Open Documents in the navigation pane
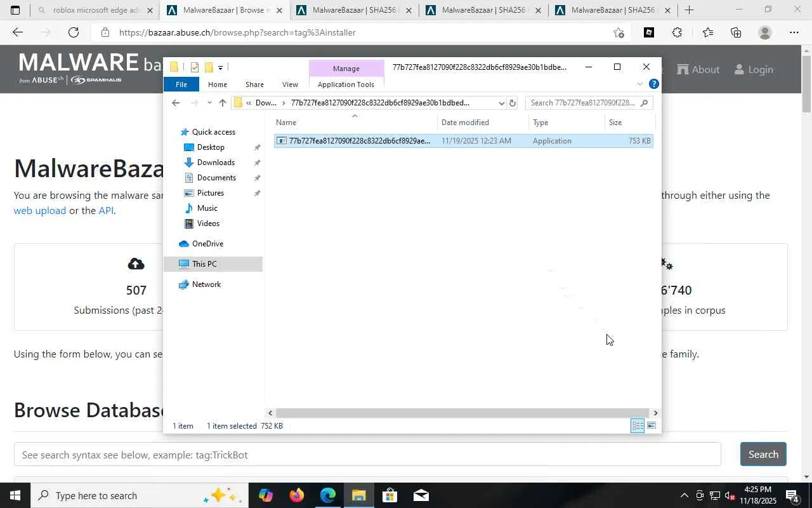The height and width of the screenshot is (508, 812). [216, 178]
